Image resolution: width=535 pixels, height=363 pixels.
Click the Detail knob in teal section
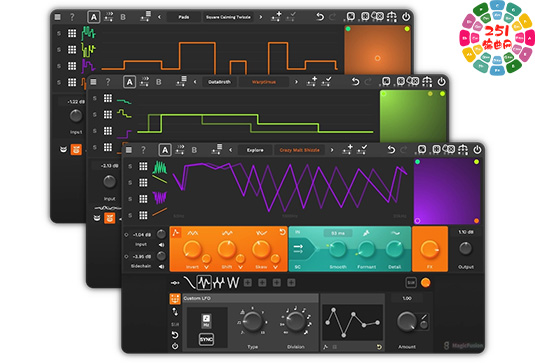coord(394,249)
